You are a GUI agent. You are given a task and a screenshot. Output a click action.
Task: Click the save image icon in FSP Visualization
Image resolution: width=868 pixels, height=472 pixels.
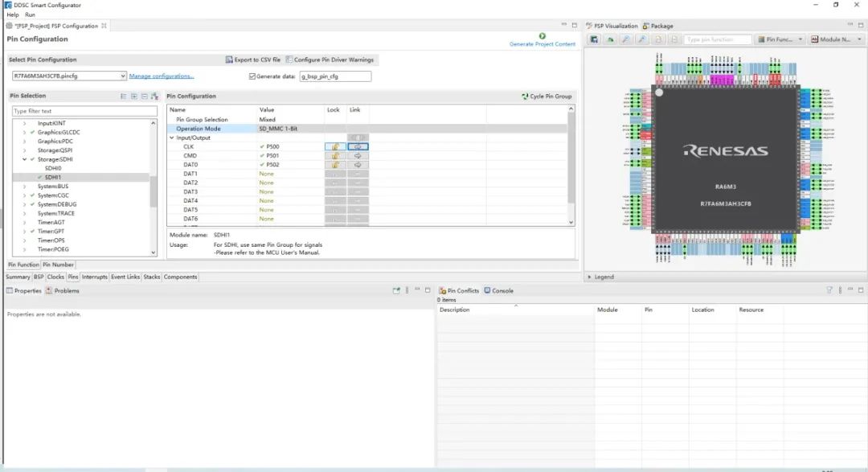[x=594, y=39]
